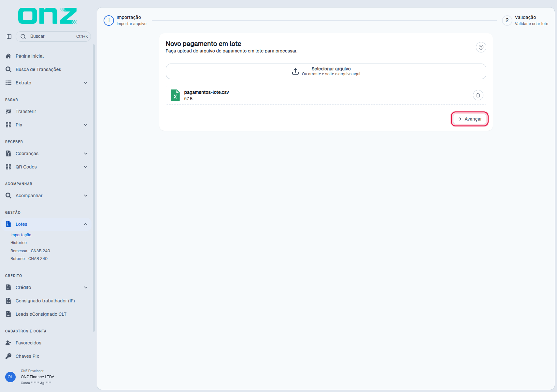Click the OL account avatar
The width and height of the screenshot is (557, 392).
pyautogui.click(x=10, y=377)
